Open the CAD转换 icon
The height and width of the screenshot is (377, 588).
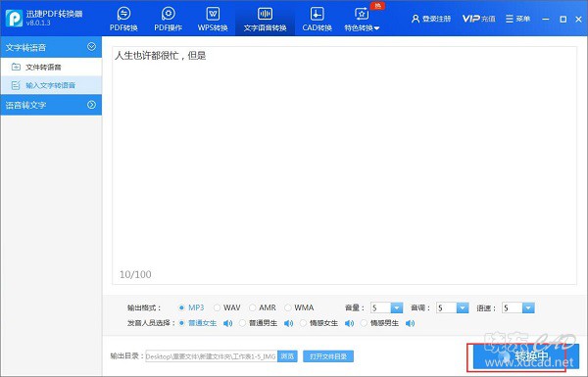click(317, 14)
